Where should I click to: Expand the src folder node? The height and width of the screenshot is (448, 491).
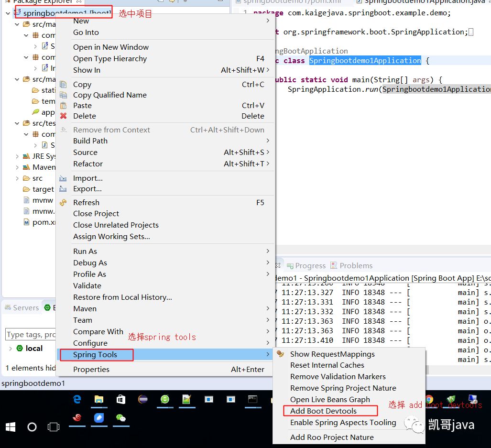[17, 178]
